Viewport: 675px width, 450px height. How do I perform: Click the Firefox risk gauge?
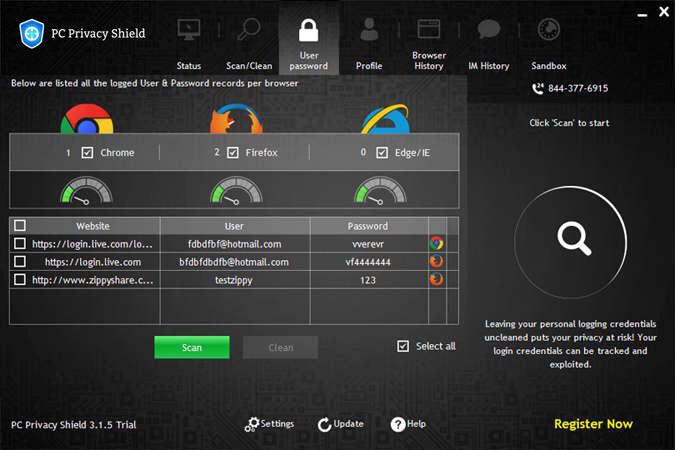coord(236,190)
